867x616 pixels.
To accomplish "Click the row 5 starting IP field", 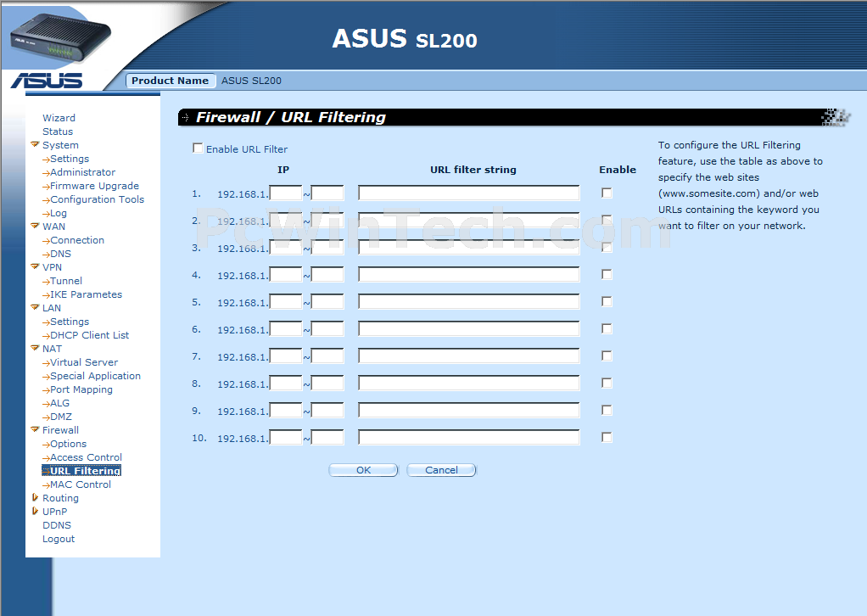I will point(285,301).
